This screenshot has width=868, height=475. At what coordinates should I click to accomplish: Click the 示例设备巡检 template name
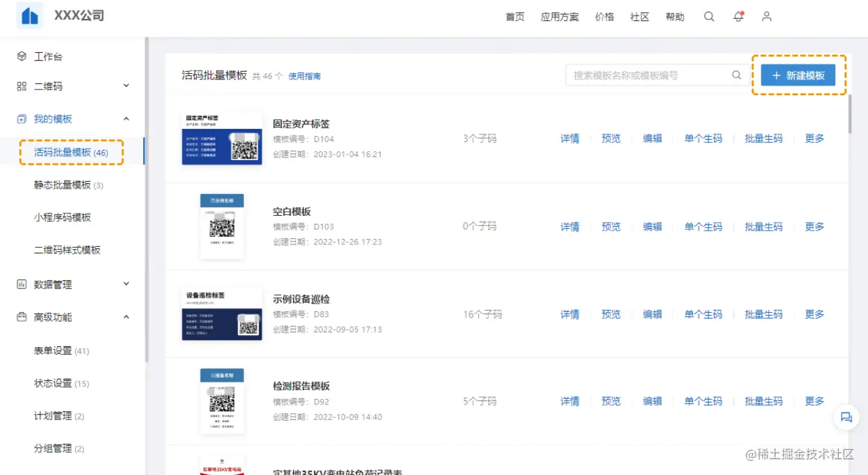point(301,299)
